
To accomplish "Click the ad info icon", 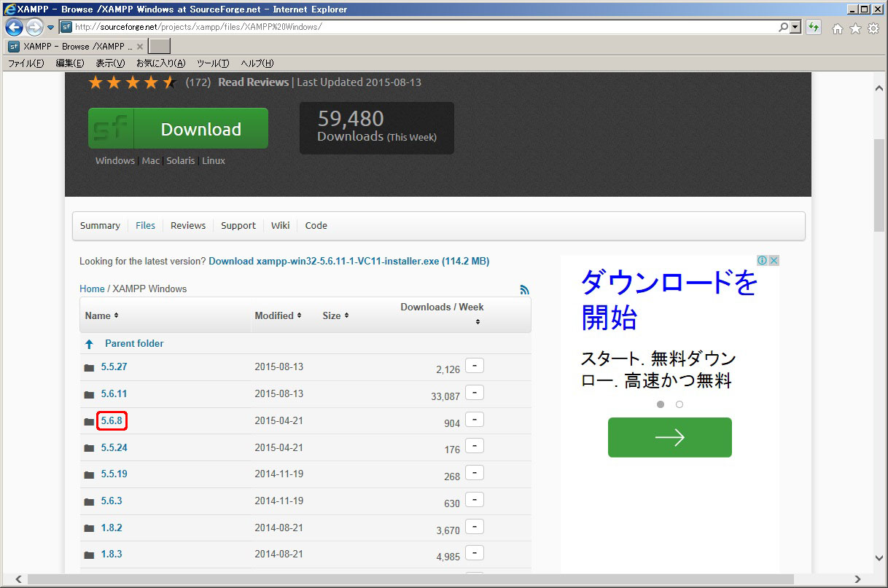I will 762,261.
